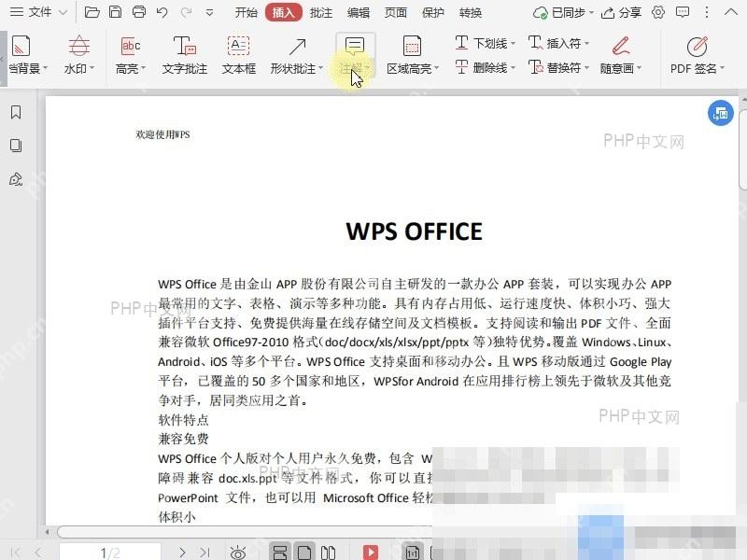Image resolution: width=747 pixels, height=560 pixels.
Task: Open the settings gear icon
Action: 658,12
